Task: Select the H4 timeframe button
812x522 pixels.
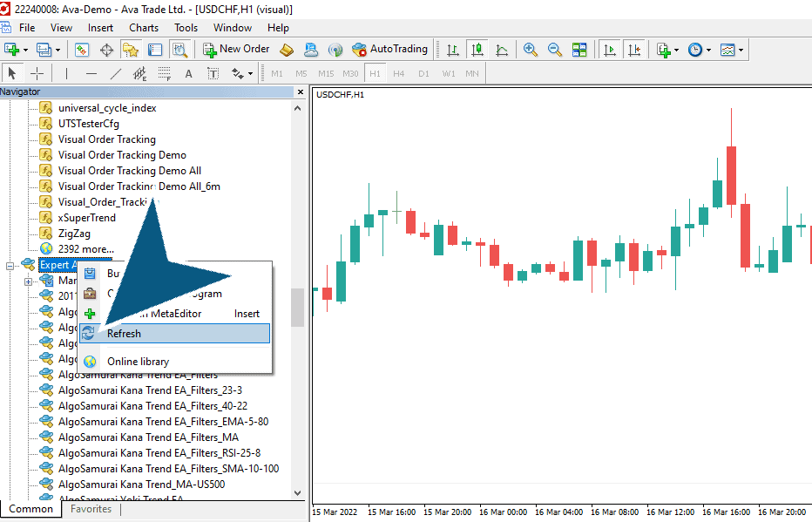Action: click(x=398, y=73)
